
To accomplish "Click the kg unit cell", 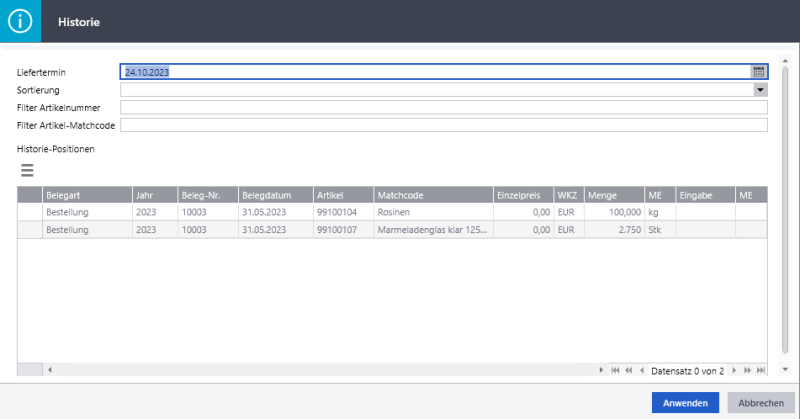I will [660, 212].
